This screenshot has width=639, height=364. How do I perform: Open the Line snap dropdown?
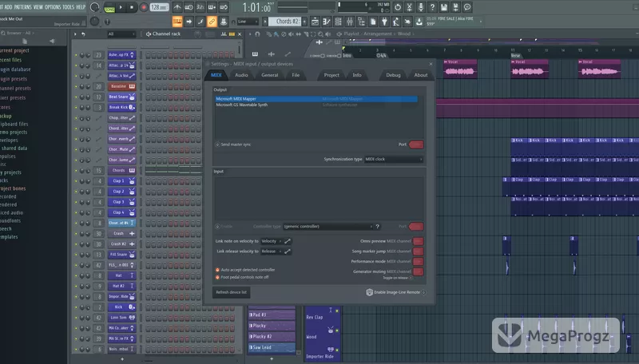(248, 22)
